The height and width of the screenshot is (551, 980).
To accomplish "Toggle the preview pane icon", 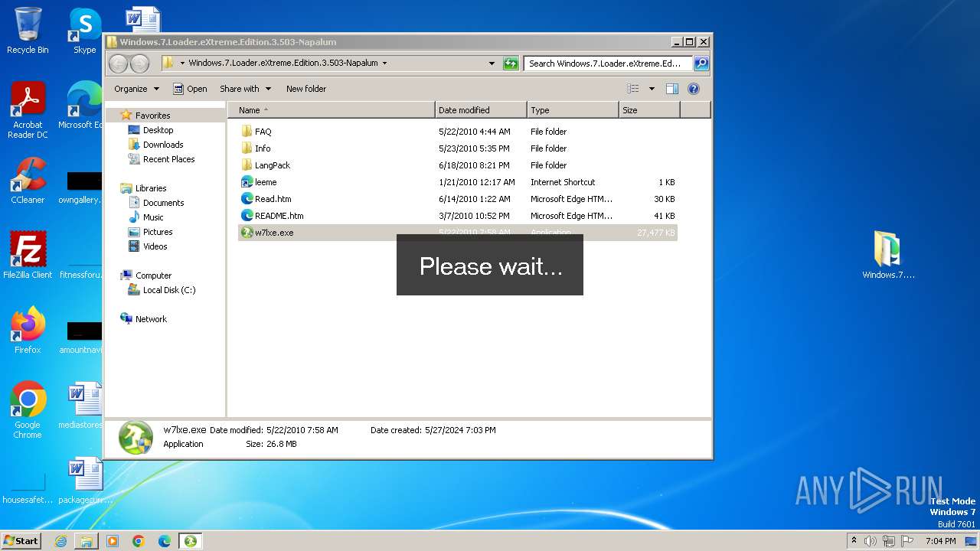I will [671, 89].
